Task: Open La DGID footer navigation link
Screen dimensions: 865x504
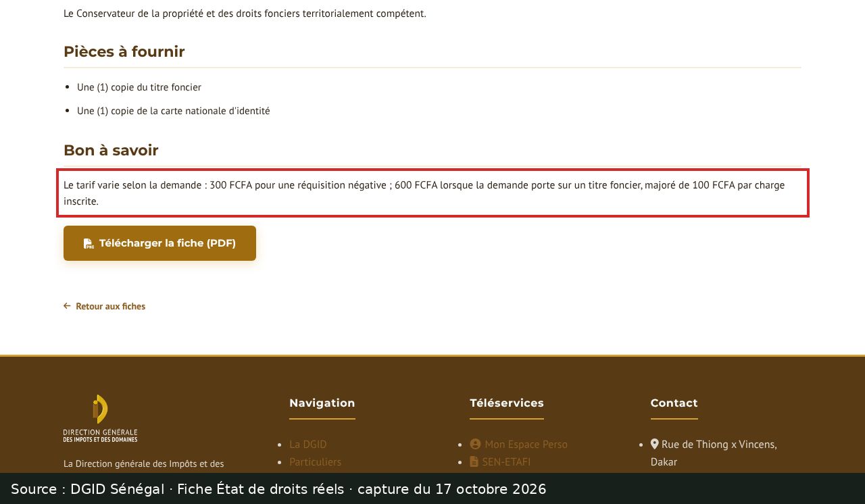Action: click(x=308, y=444)
